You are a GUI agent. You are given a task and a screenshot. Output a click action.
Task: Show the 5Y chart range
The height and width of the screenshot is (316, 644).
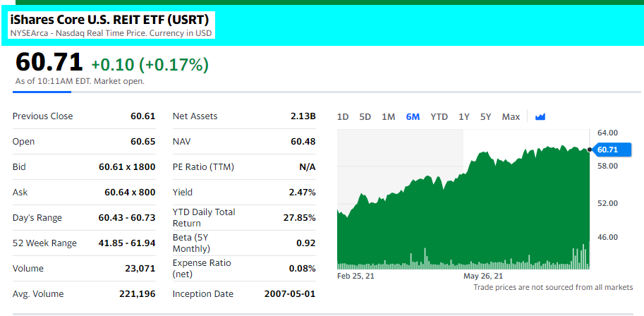click(x=485, y=116)
